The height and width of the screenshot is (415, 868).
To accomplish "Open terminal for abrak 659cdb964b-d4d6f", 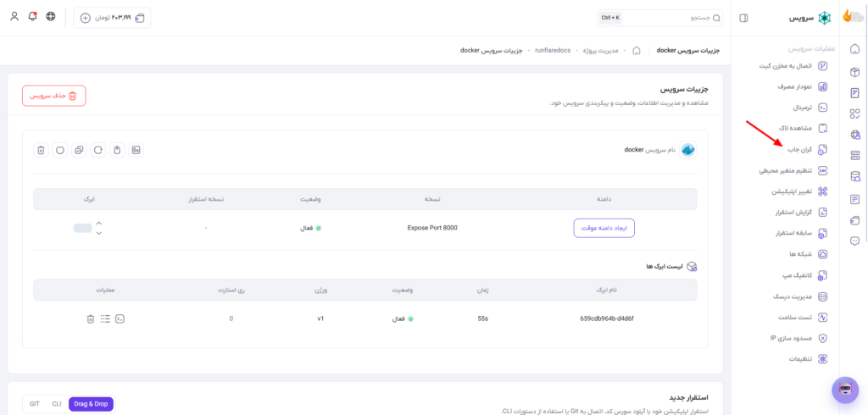I will point(120,318).
